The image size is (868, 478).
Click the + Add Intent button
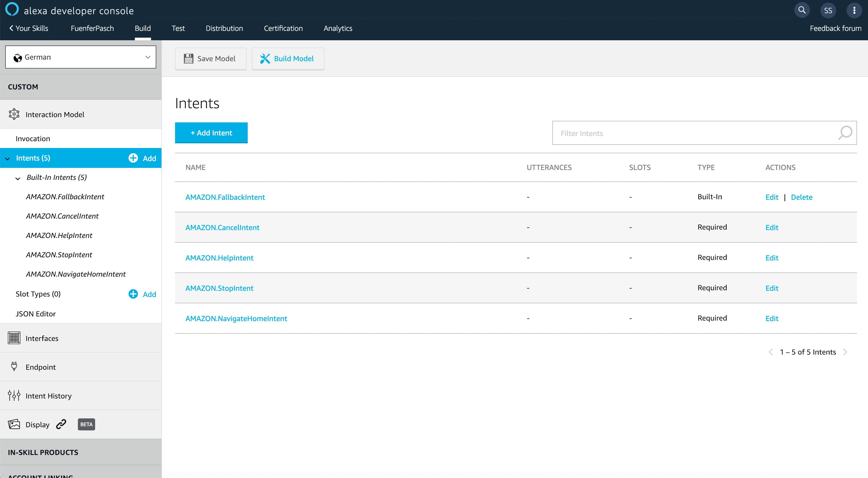coord(211,133)
